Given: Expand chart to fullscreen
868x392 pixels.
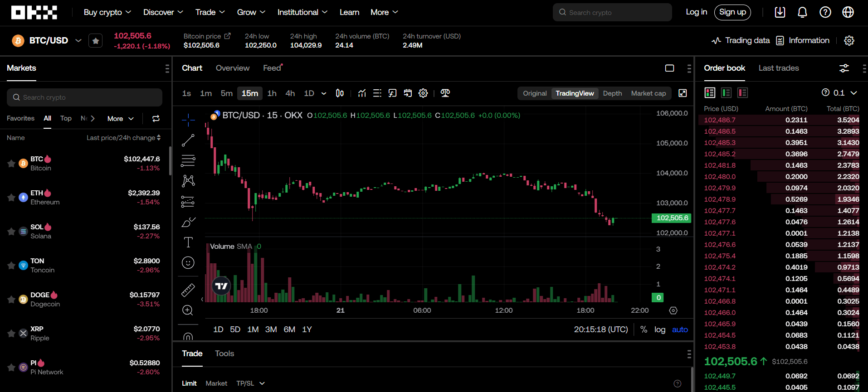Looking at the screenshot, I should 683,93.
